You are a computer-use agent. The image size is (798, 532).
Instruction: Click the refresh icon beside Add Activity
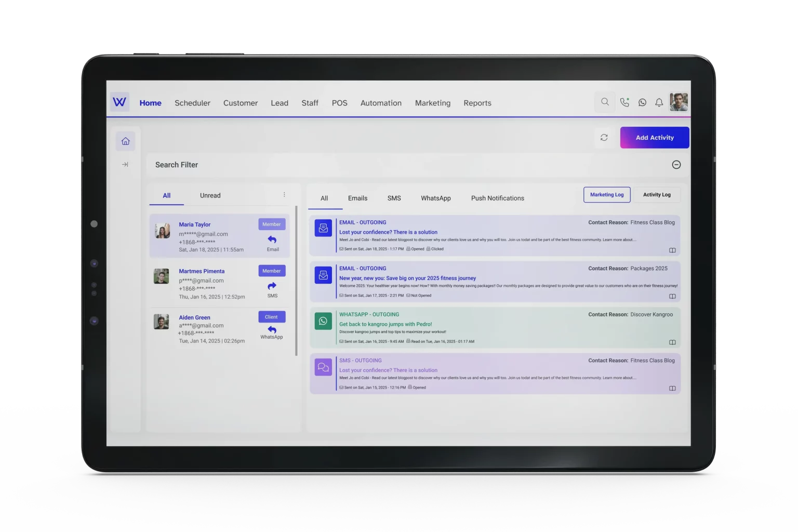[604, 138]
